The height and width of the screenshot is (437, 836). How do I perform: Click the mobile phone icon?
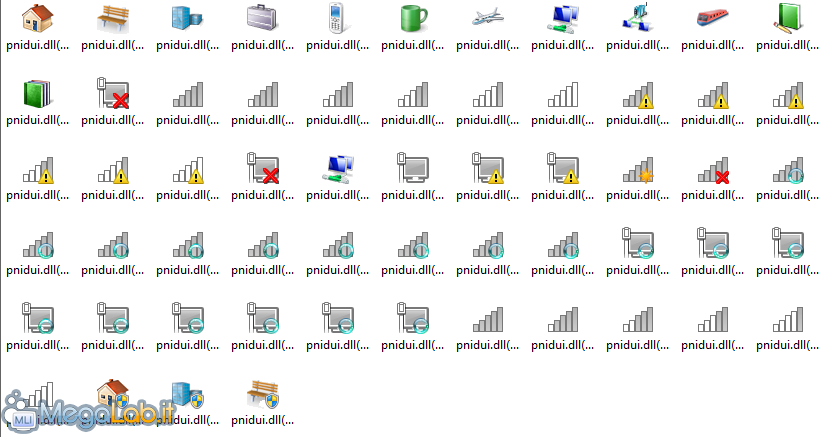[x=337, y=18]
